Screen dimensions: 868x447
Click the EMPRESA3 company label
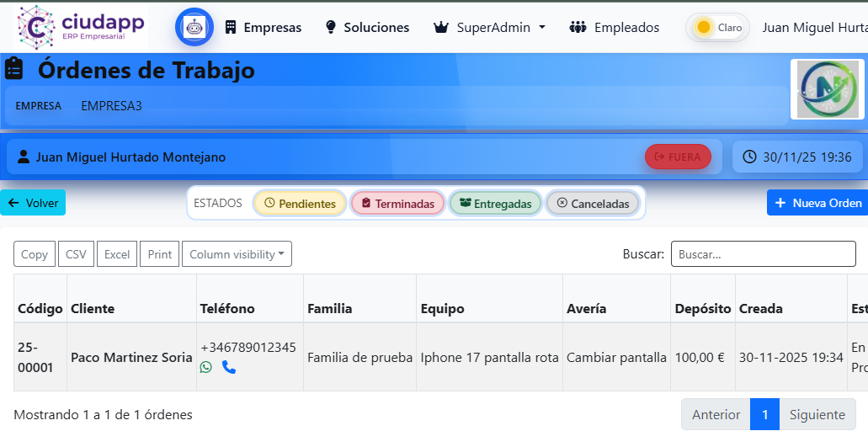(x=111, y=106)
